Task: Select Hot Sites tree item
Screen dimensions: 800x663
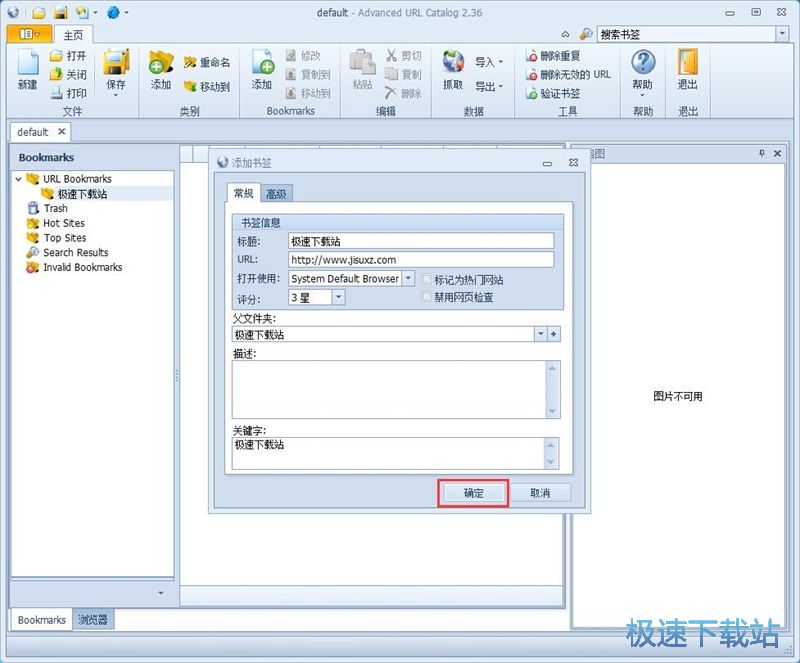Action: pyautogui.click(x=63, y=223)
